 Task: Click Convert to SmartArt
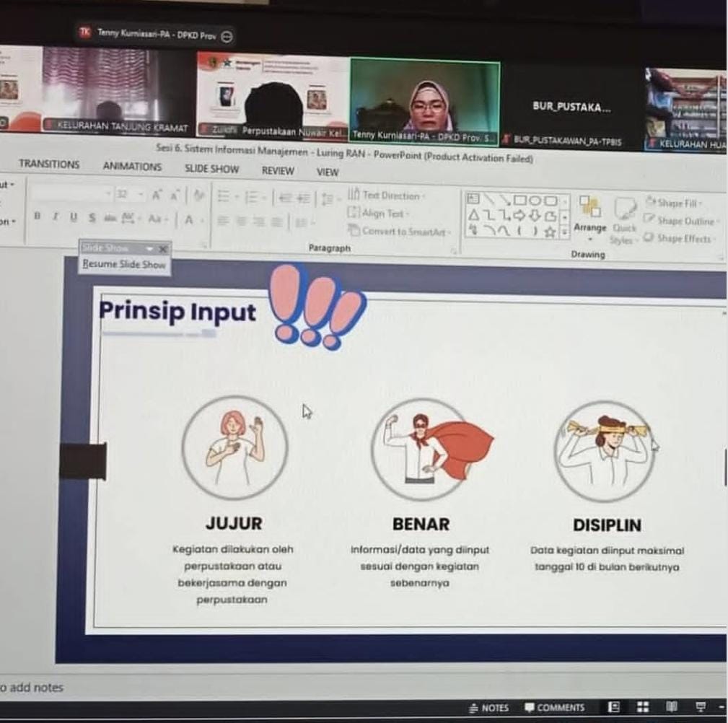398,232
